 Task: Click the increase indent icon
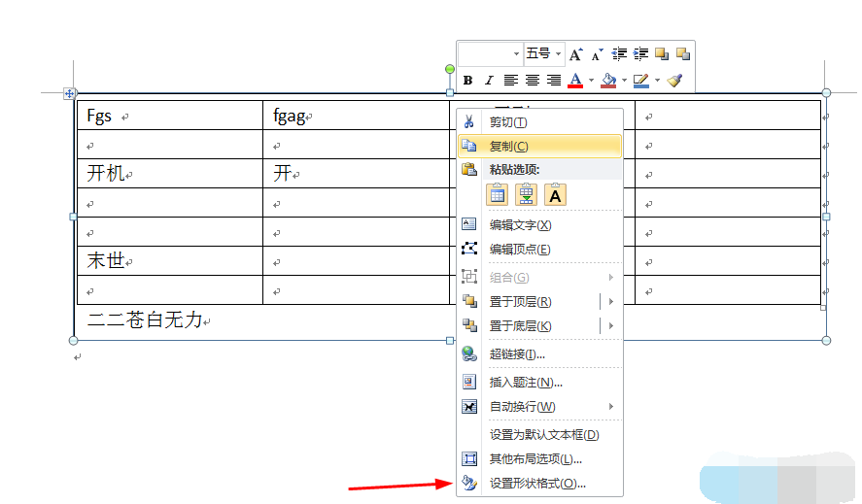(641, 54)
